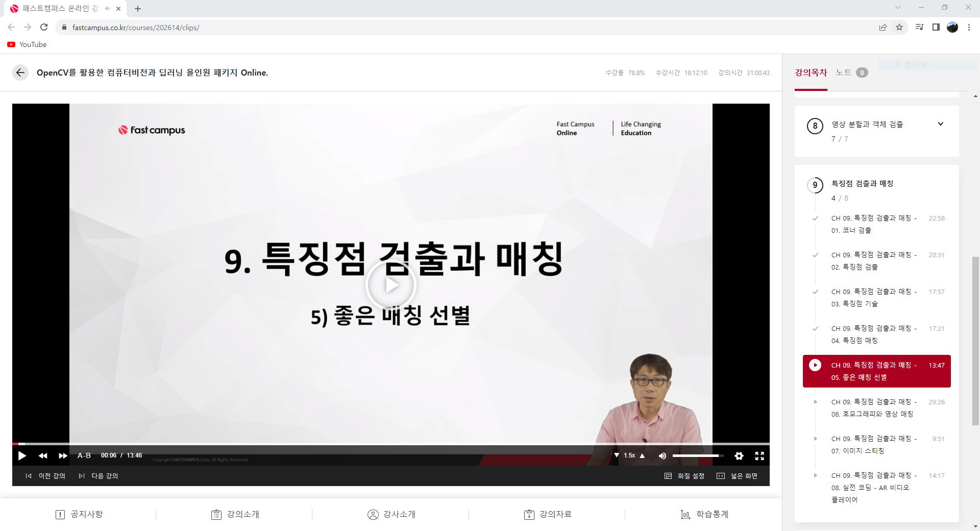The width and height of the screenshot is (980, 531).
Task: Mute the video with the speaker icon
Action: pyautogui.click(x=662, y=455)
